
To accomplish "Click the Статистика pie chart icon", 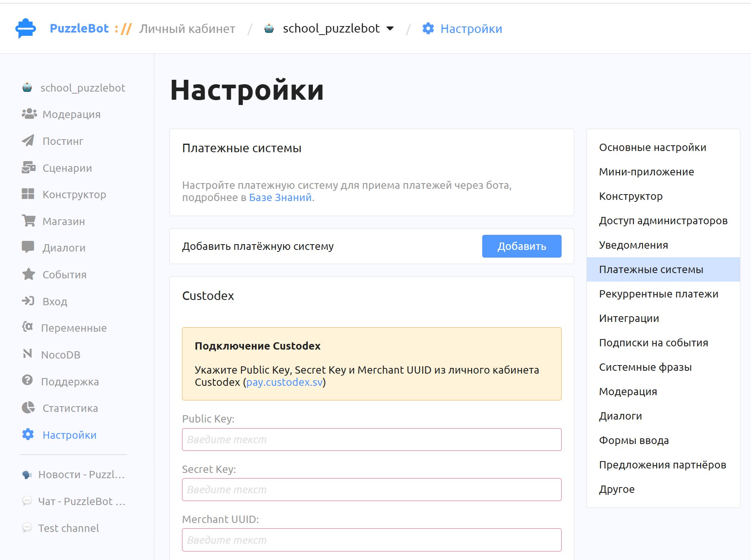I will 28,408.
